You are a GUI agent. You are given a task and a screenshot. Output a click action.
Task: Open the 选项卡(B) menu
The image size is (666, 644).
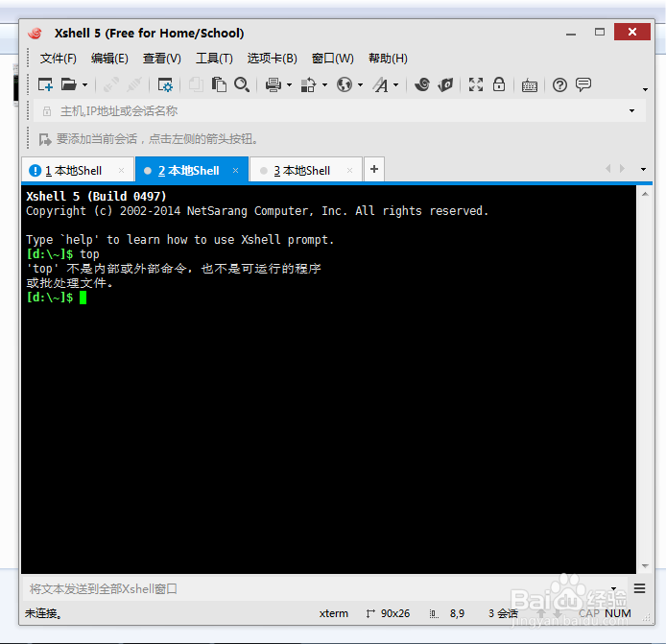pyautogui.click(x=273, y=59)
